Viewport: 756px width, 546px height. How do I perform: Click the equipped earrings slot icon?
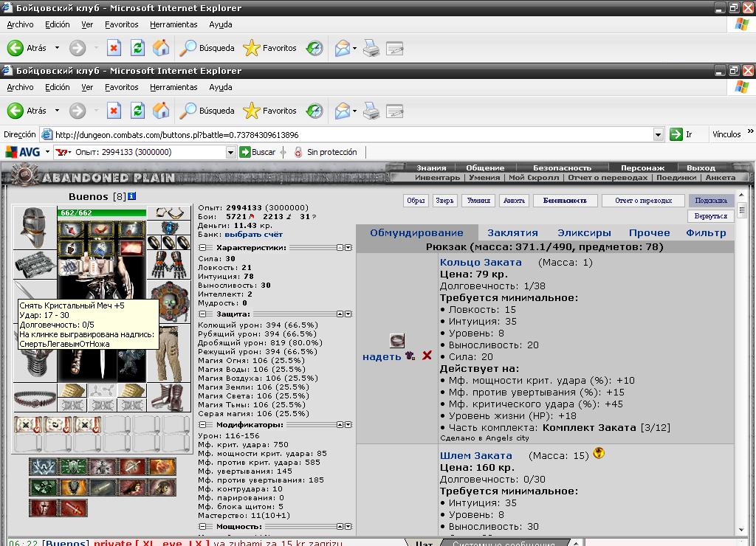click(x=169, y=212)
